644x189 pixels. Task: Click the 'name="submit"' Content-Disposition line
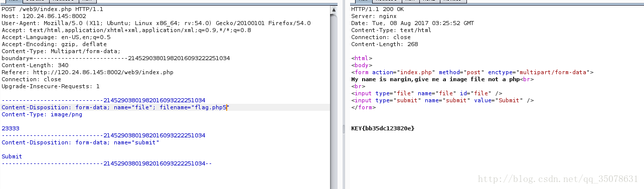click(x=80, y=142)
